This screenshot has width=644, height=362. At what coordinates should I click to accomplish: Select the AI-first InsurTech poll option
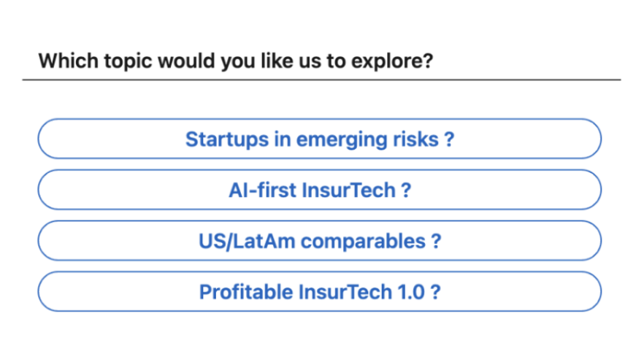tap(320, 190)
